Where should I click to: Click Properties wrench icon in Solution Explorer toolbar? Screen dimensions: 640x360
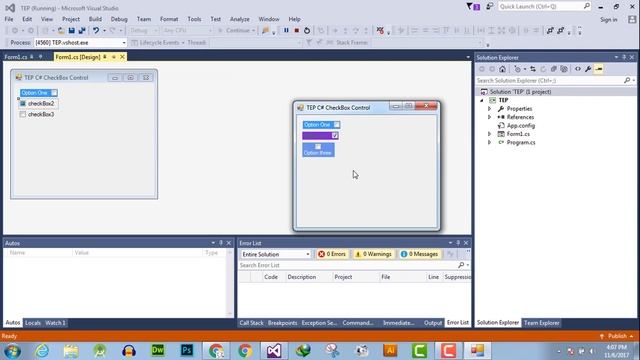point(588,69)
